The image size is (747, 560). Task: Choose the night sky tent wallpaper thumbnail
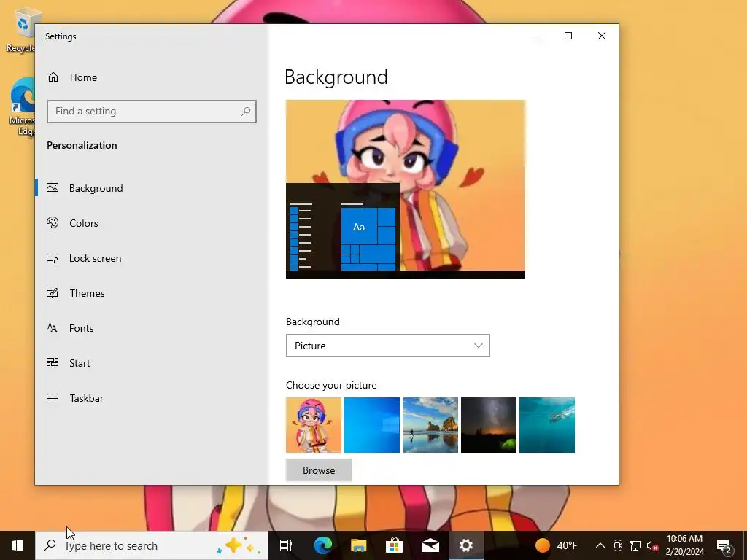coord(489,425)
